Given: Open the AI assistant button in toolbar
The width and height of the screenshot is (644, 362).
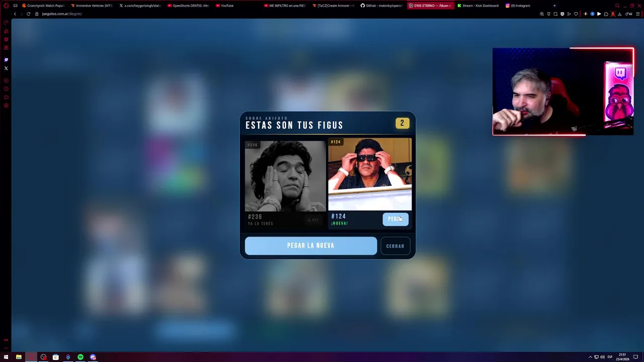Looking at the screenshot, I should [629, 14].
